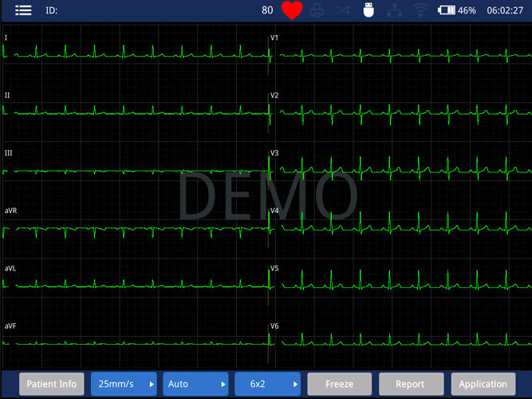Select the lead aVR waveform
The width and height of the screenshot is (532, 399).
click(x=136, y=228)
